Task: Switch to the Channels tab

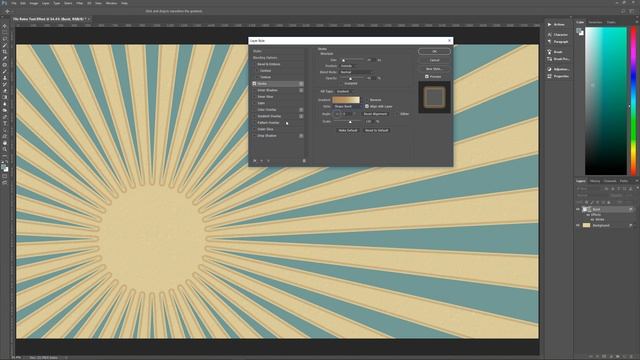Action: [x=610, y=181]
